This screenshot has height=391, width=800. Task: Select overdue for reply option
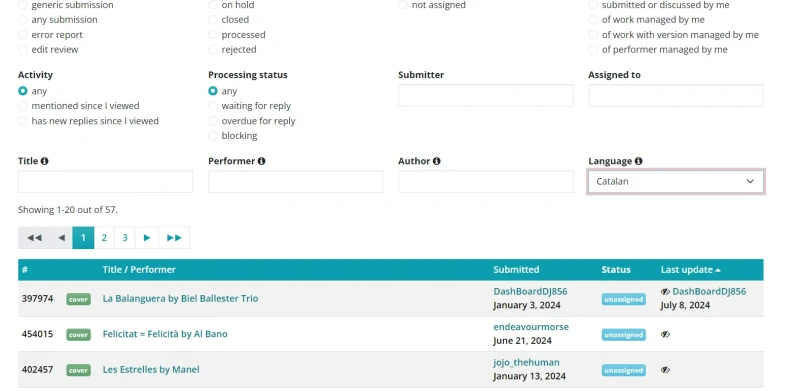point(213,121)
